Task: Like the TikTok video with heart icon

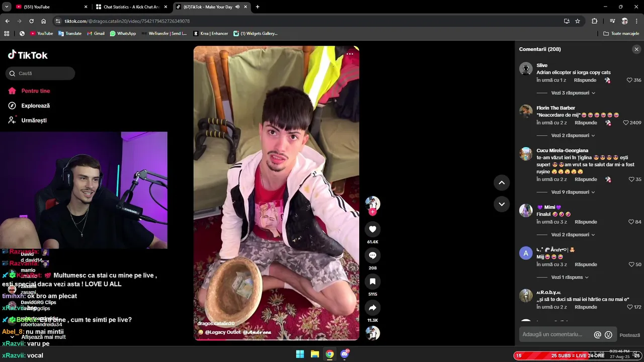Action: tap(372, 229)
